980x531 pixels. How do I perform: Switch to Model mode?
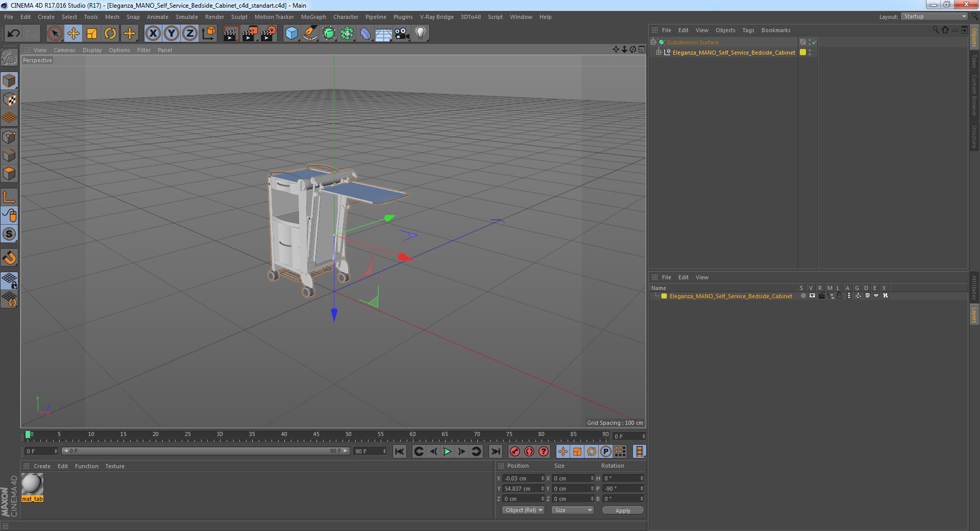click(x=9, y=81)
